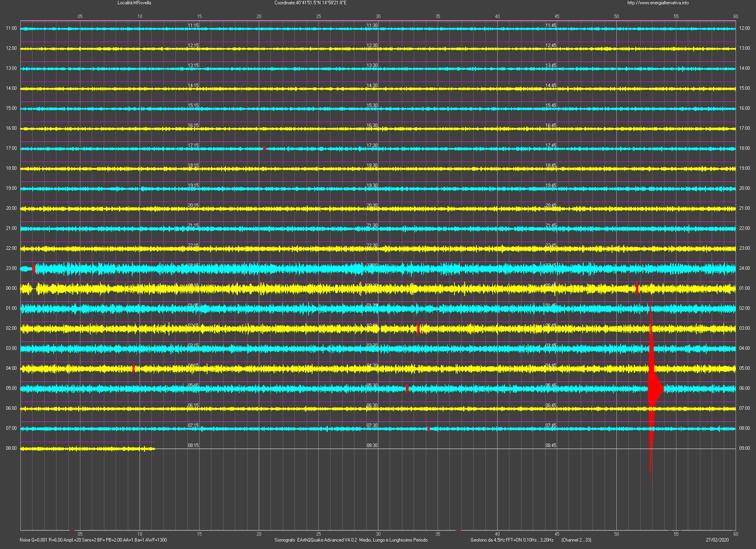This screenshot has height=549, width=756.
Task: Click the 20:15 time label
Action: (193, 205)
